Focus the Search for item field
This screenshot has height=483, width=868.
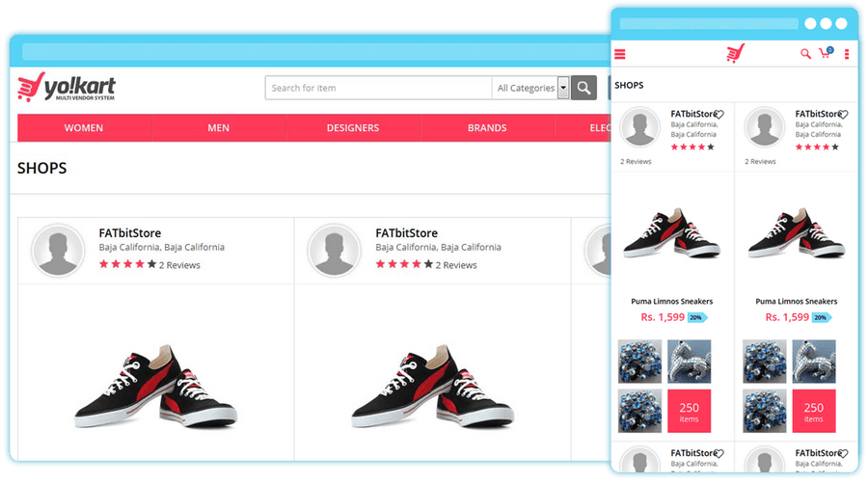[x=379, y=88]
